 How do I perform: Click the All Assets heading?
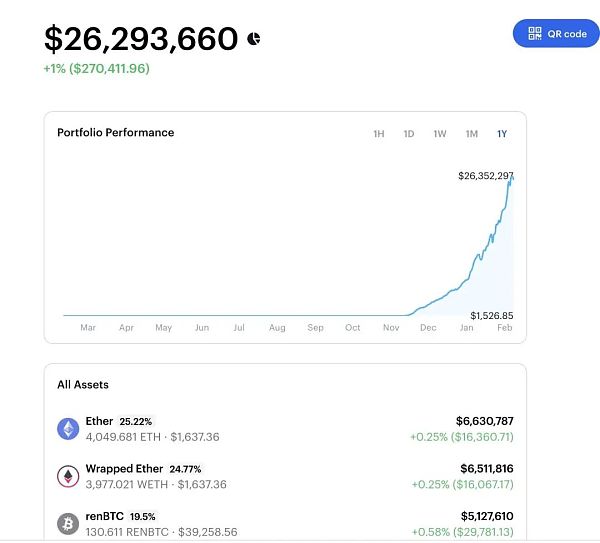point(83,385)
